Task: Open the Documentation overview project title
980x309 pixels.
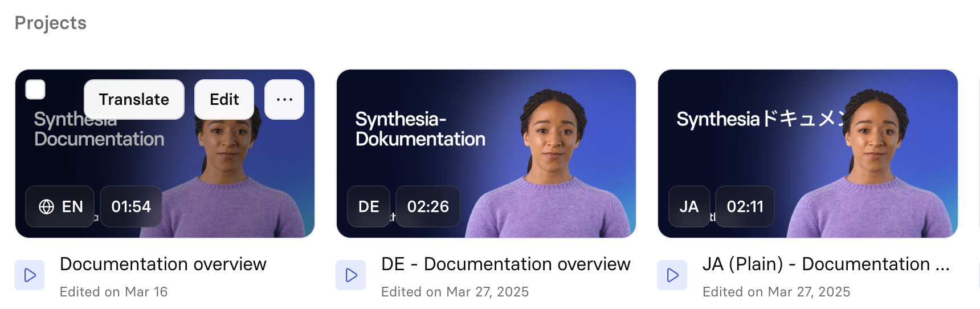Action: (163, 264)
